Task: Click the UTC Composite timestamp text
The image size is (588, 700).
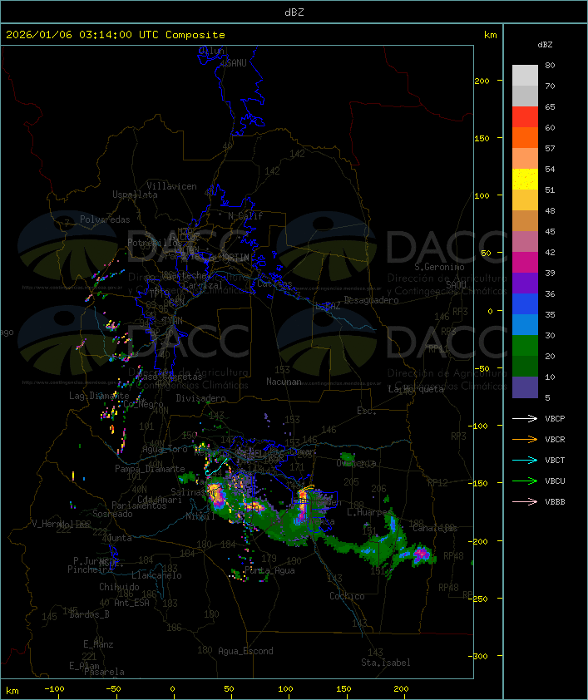Action: coord(116,35)
